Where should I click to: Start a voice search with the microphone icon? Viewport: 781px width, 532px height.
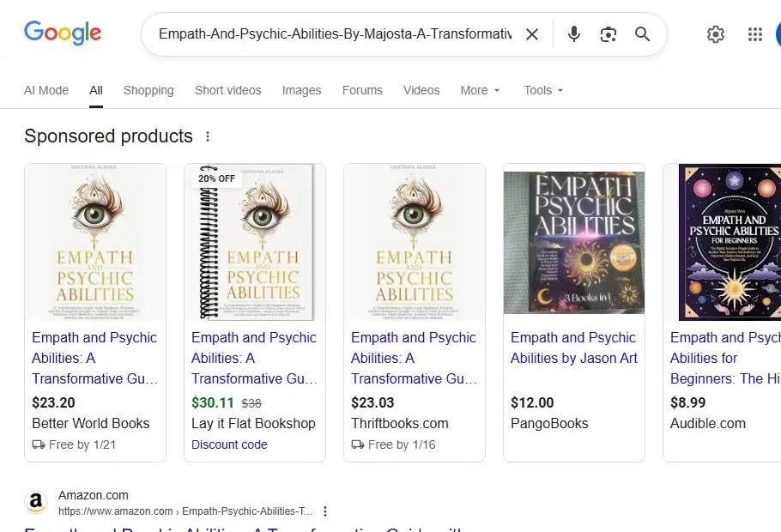point(573,34)
